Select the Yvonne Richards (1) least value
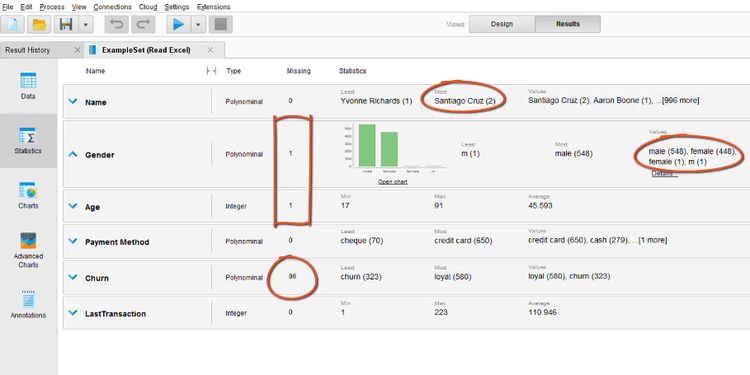Screen dimensions: 750x375 [x=376, y=101]
